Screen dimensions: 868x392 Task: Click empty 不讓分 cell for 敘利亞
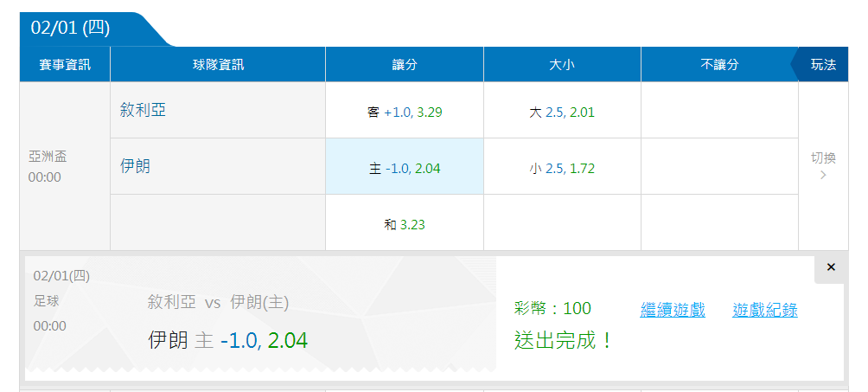tap(719, 111)
